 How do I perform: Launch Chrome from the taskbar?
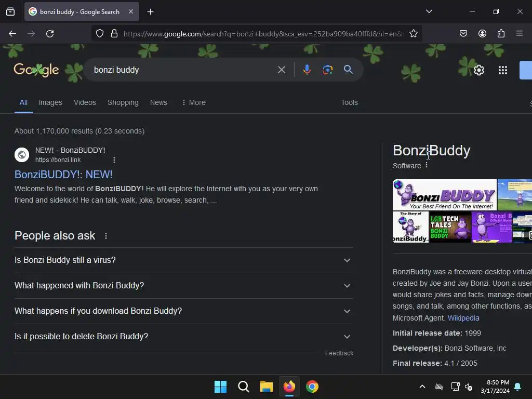click(x=312, y=387)
